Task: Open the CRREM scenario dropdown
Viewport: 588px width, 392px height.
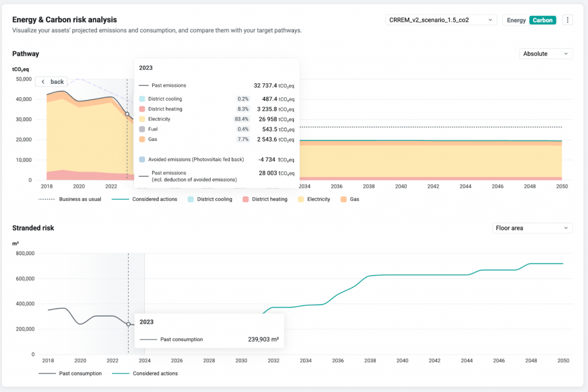Action: pos(441,20)
